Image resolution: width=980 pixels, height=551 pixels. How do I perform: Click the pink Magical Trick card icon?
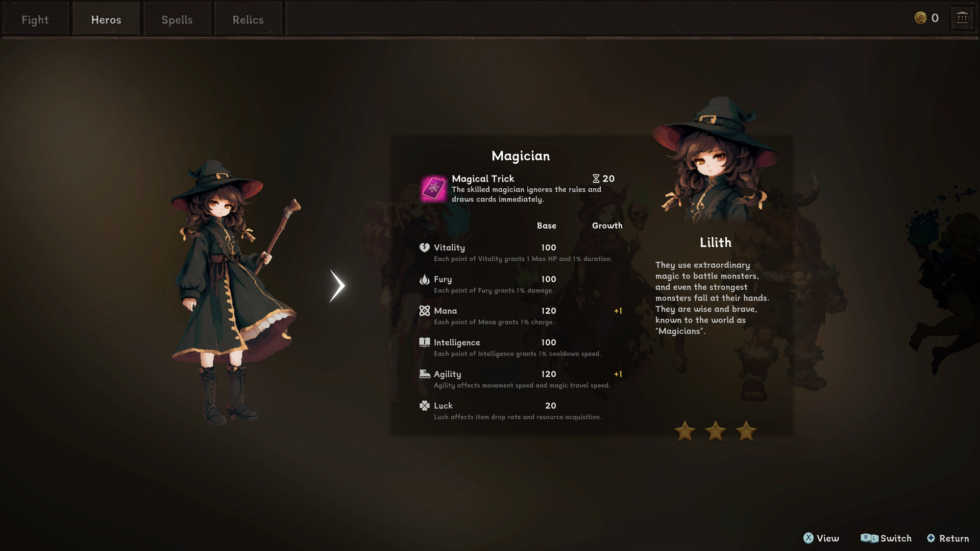pyautogui.click(x=434, y=189)
